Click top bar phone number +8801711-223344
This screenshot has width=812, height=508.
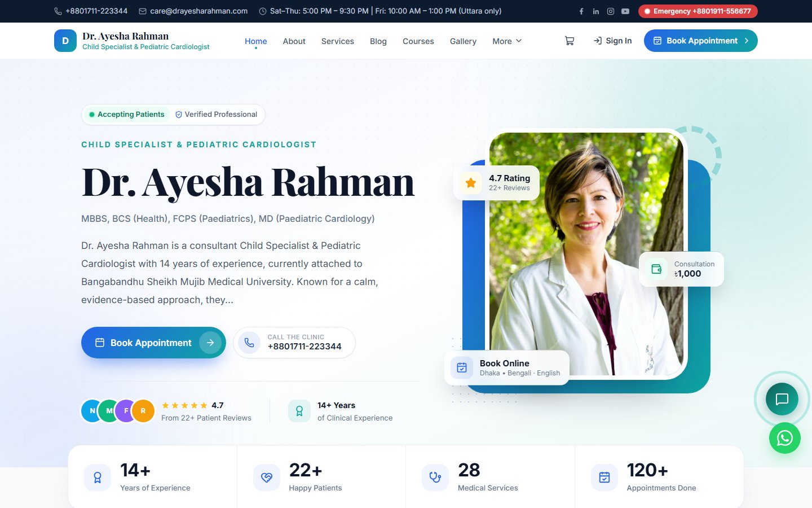click(96, 11)
